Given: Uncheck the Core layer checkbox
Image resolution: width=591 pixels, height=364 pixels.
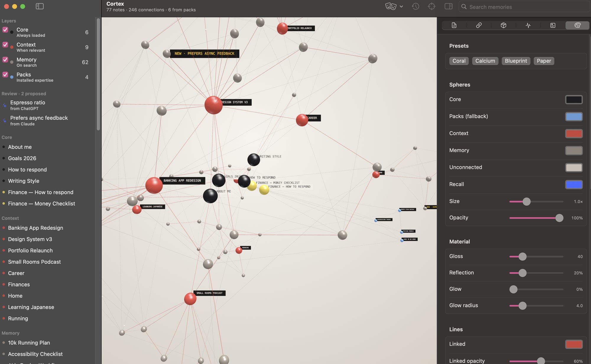Looking at the screenshot, I should point(5,30).
